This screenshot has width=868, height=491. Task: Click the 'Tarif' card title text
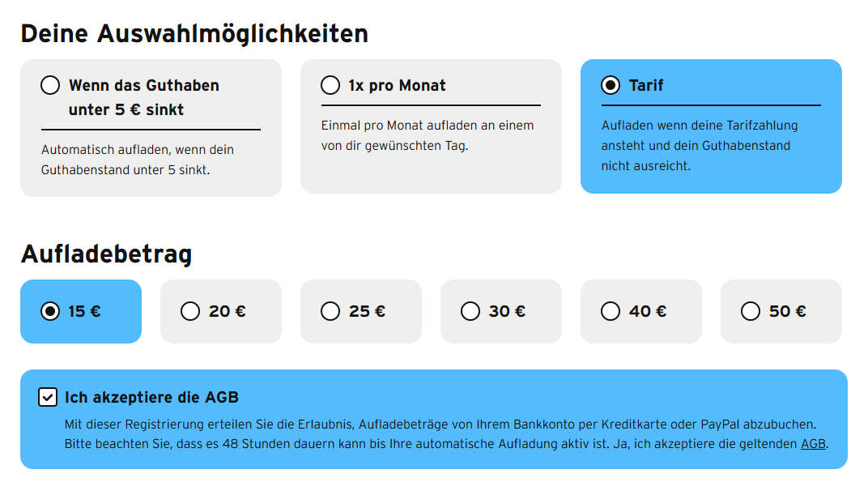click(x=646, y=85)
